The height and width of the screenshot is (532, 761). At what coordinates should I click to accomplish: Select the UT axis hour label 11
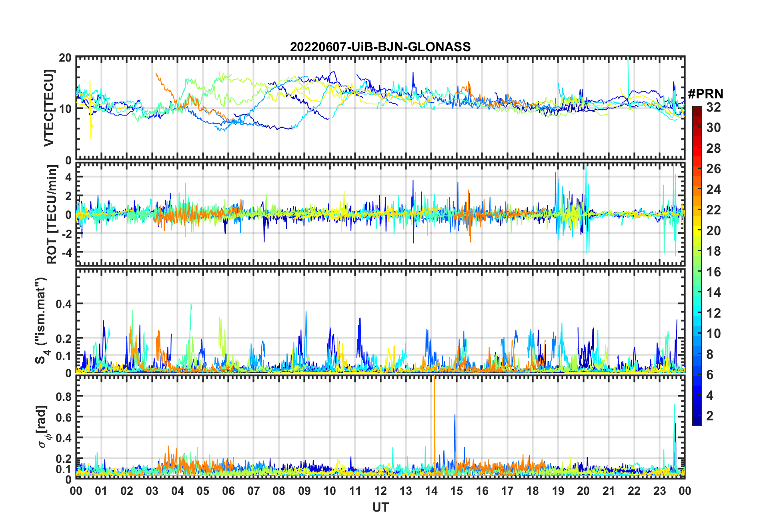(355, 491)
